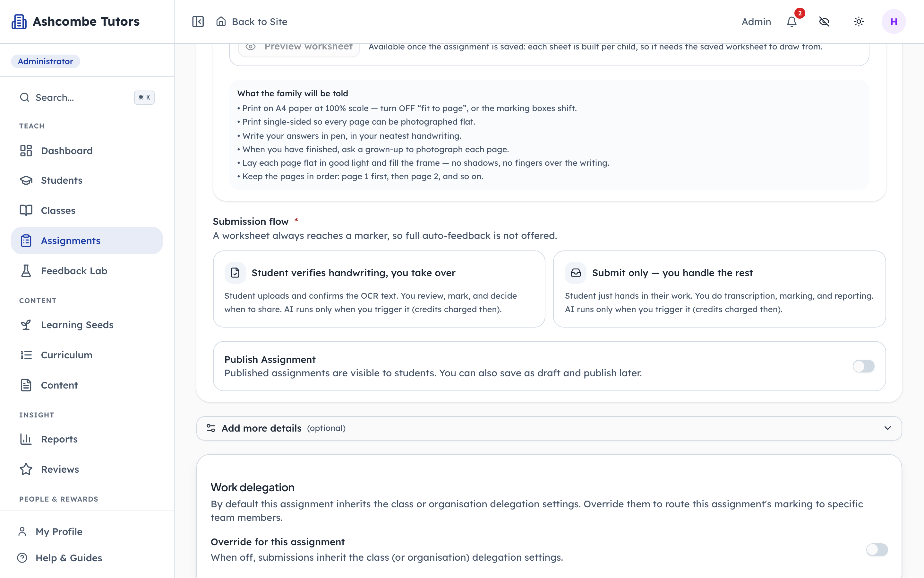The image size is (924, 578).
Task: Click the home icon beside Back to Site
Action: click(221, 22)
